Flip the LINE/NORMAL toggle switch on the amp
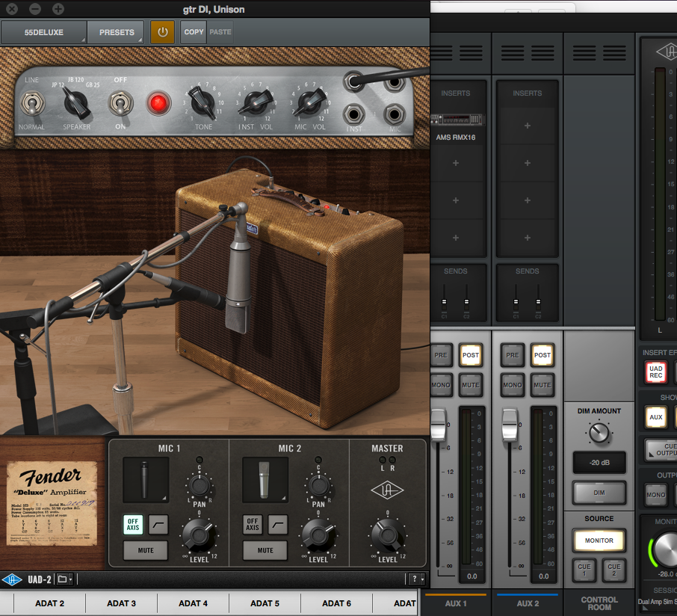The height and width of the screenshot is (616, 677). tap(32, 104)
